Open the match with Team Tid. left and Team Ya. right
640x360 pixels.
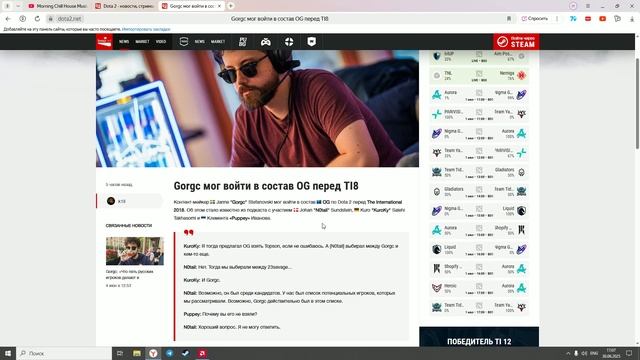click(x=479, y=307)
